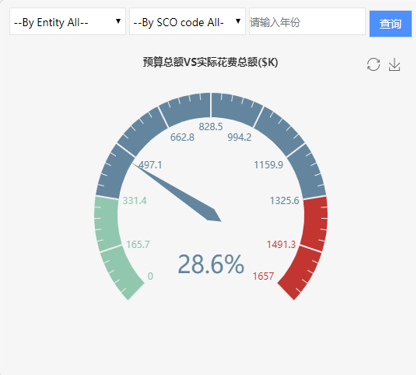The height and width of the screenshot is (375, 416).
Task: Click the 497.1 gauge tick label
Action: point(150,165)
